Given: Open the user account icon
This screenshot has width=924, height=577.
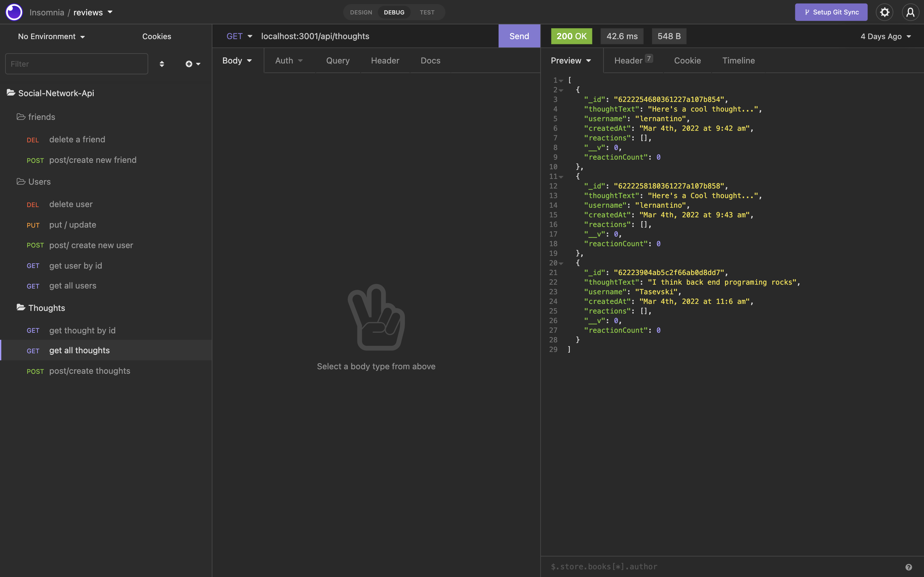Looking at the screenshot, I should pos(910,12).
